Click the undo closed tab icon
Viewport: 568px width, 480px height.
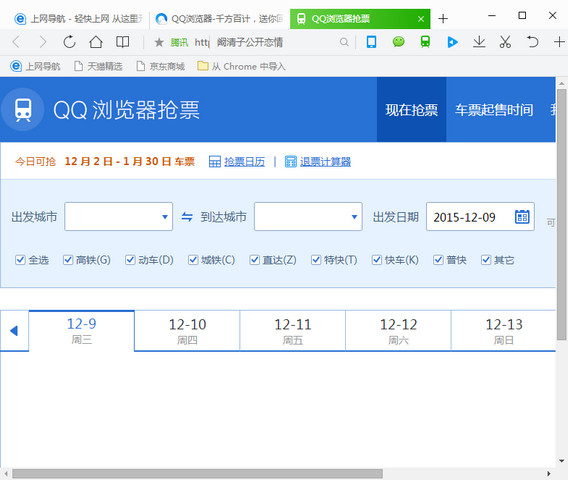[532, 42]
